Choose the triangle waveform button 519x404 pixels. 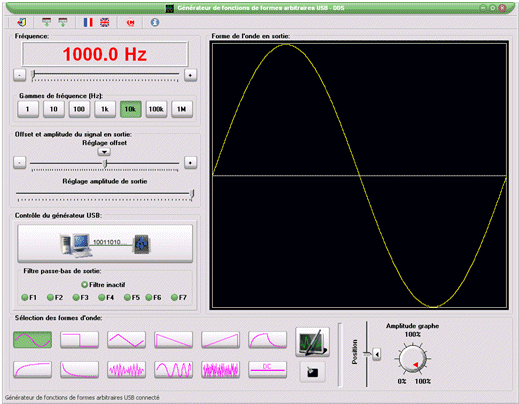(127, 340)
